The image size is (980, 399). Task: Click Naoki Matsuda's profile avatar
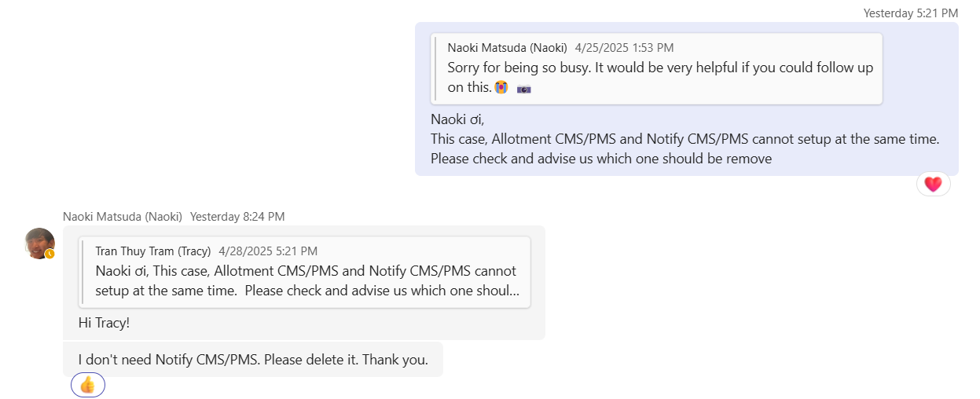coord(39,243)
